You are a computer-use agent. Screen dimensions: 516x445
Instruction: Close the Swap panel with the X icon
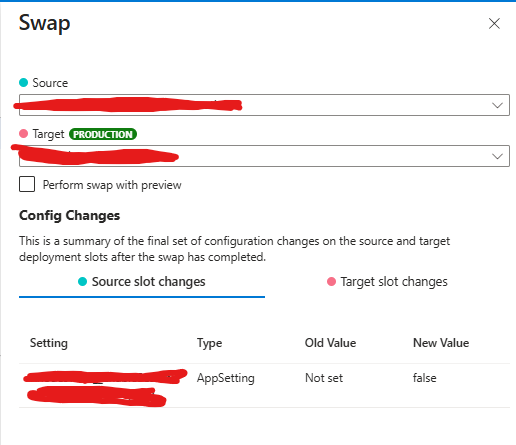[x=494, y=24]
